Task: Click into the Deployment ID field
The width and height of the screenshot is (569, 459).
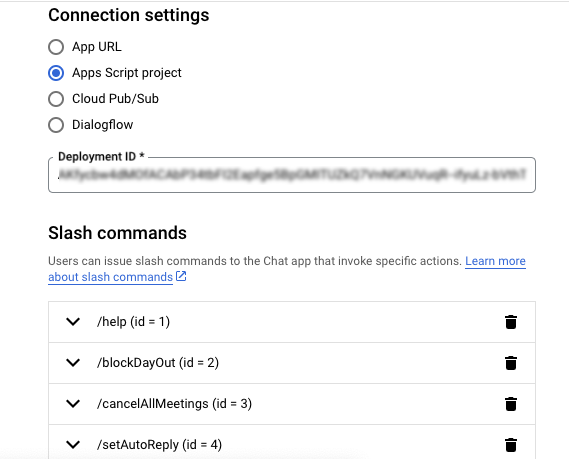Action: (292, 175)
